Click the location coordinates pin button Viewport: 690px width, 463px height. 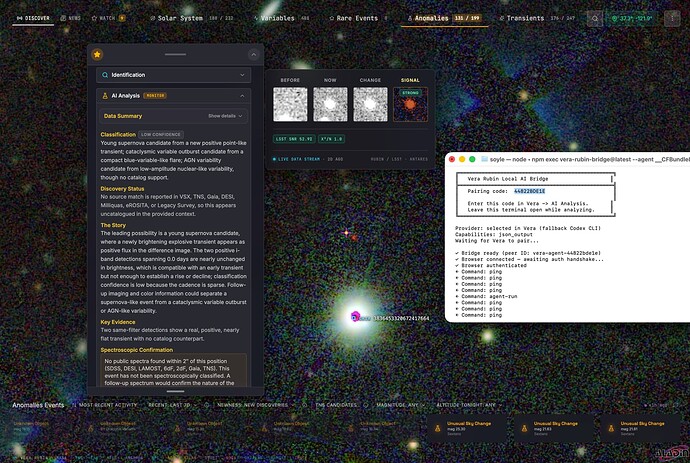pyautogui.click(x=631, y=18)
